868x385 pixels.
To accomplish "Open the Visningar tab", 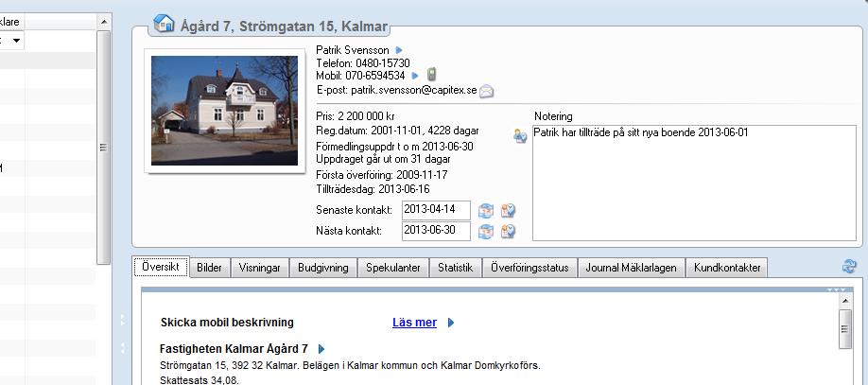I will [x=260, y=268].
